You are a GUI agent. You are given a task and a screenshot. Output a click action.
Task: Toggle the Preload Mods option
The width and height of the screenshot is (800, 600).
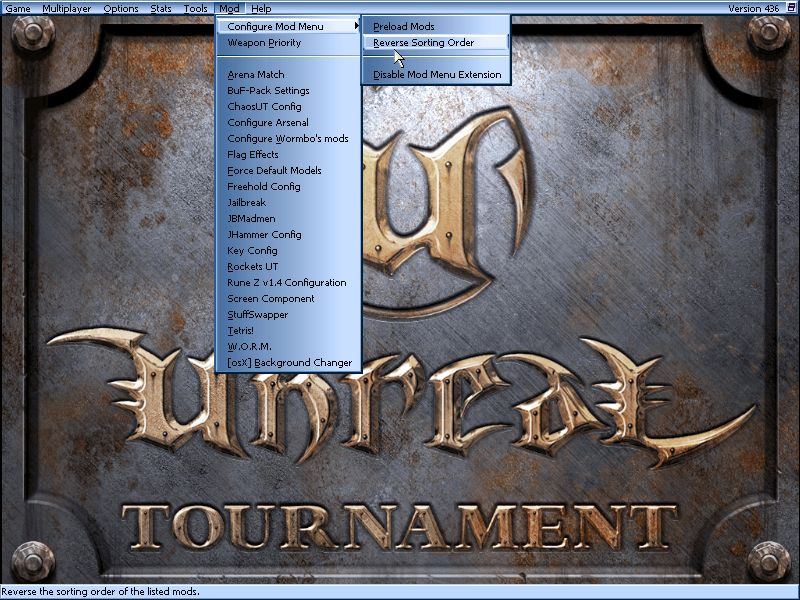(x=404, y=26)
